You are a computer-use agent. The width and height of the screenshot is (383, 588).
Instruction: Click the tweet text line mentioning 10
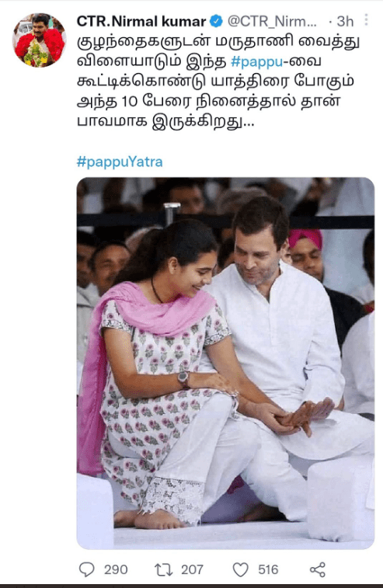pos(208,102)
